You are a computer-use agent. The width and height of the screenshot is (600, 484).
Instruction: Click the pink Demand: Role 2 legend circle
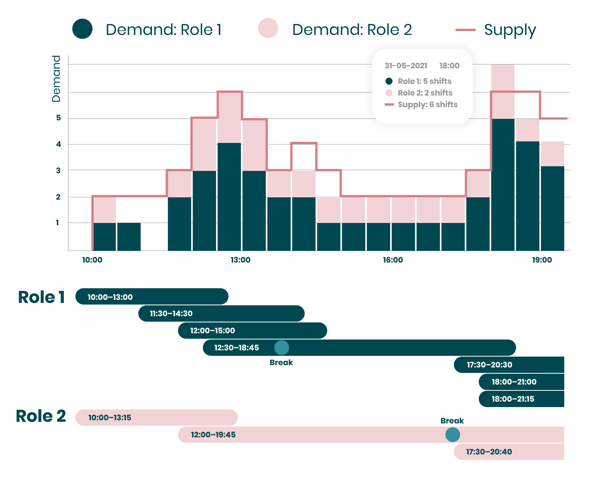(267, 29)
